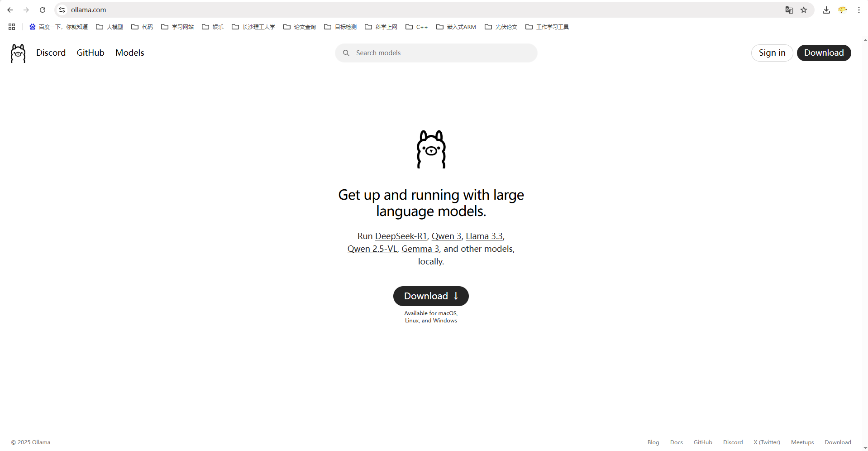Open the Chrome three-dot menu
The width and height of the screenshot is (868, 451).
(x=859, y=10)
